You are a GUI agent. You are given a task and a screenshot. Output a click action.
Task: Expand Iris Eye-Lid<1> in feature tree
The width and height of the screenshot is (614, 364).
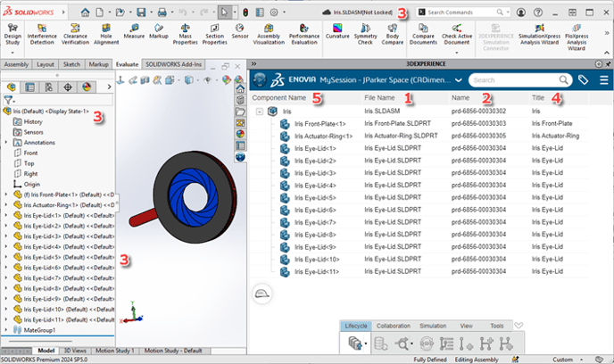[x=6, y=215]
